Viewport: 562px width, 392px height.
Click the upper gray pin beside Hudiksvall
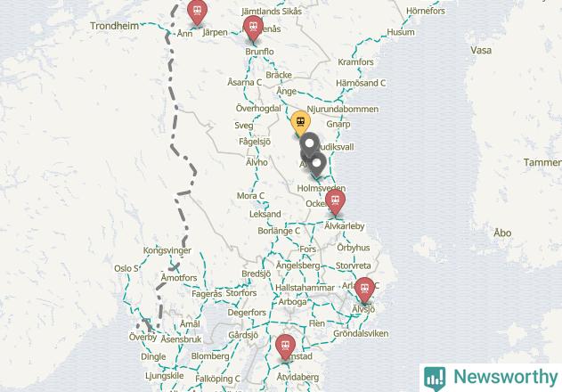pyautogui.click(x=309, y=145)
